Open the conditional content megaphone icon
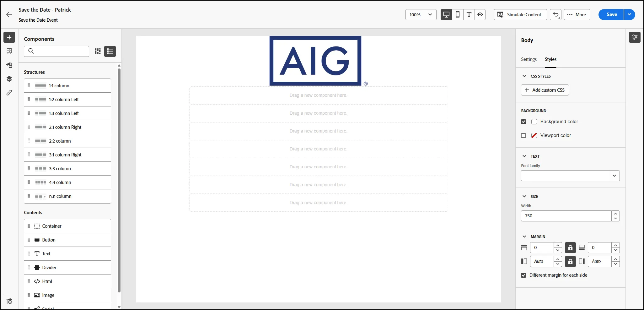The height and width of the screenshot is (310, 644). coord(9,65)
